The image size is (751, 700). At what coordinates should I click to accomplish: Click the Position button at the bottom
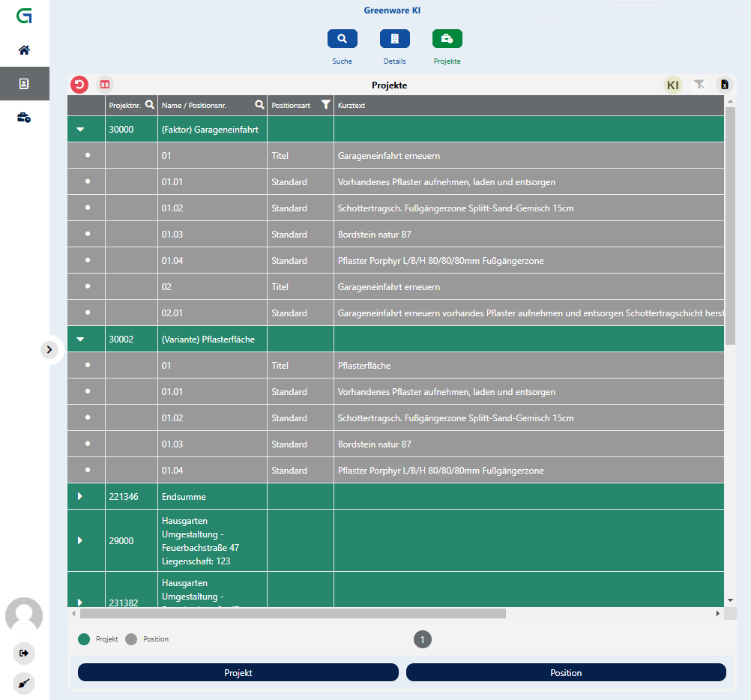[x=566, y=673]
